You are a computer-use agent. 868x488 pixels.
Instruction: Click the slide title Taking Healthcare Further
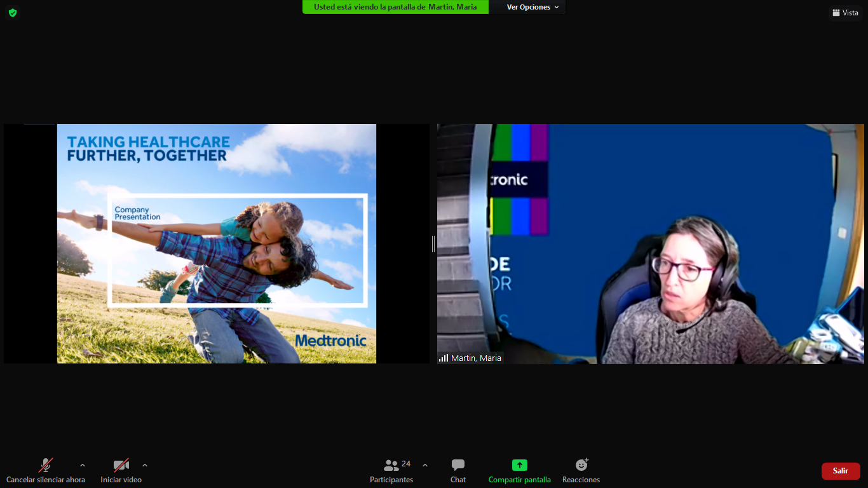click(x=148, y=149)
